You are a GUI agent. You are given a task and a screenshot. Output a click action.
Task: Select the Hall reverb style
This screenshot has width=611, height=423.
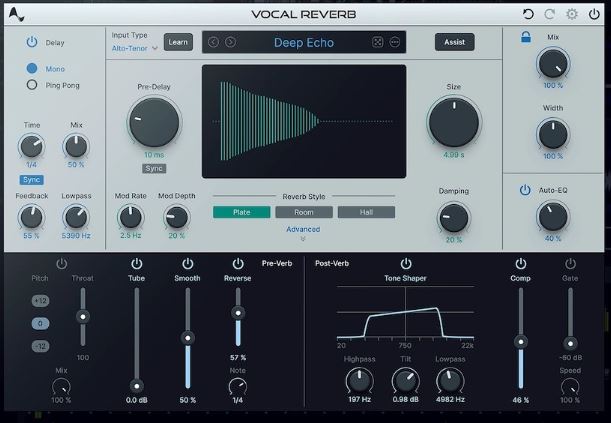[x=366, y=212]
